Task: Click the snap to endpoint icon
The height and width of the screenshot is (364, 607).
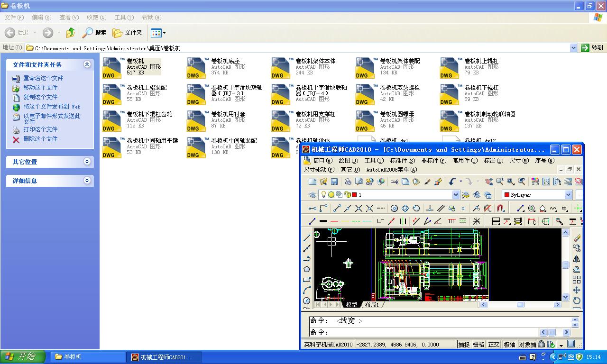Action: coord(337,208)
